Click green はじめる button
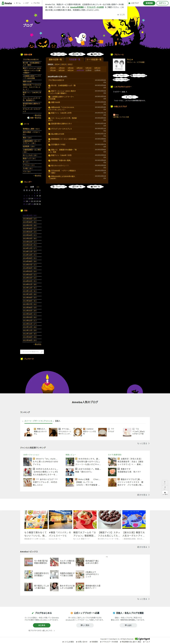 [42, 625]
